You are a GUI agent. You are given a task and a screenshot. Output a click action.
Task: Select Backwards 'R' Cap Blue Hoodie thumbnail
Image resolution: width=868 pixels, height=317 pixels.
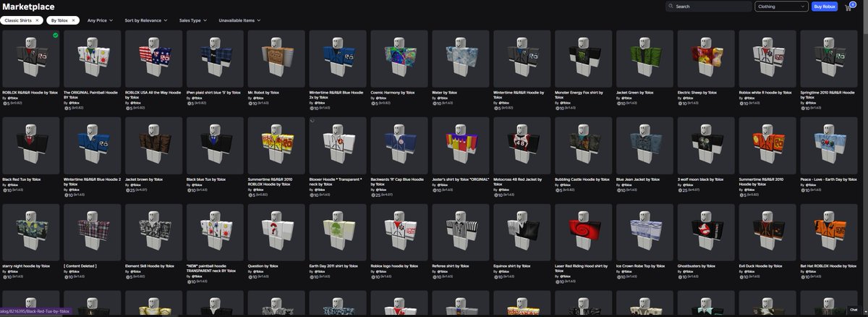click(399, 146)
